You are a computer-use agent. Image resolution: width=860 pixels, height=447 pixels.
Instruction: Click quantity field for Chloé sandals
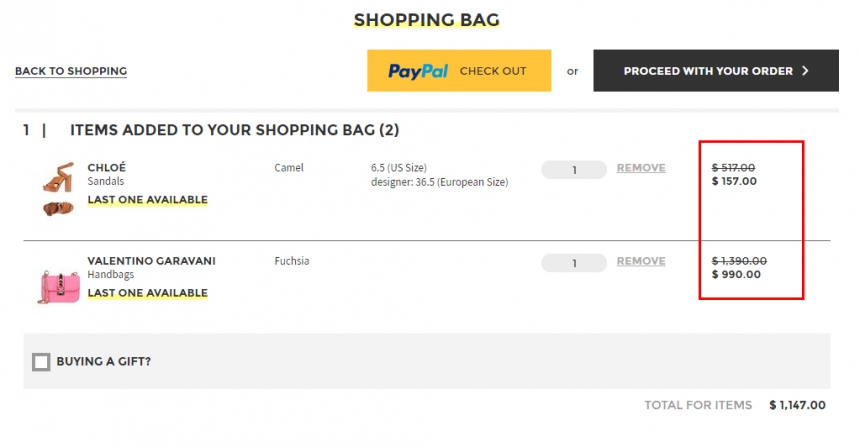coord(574,170)
